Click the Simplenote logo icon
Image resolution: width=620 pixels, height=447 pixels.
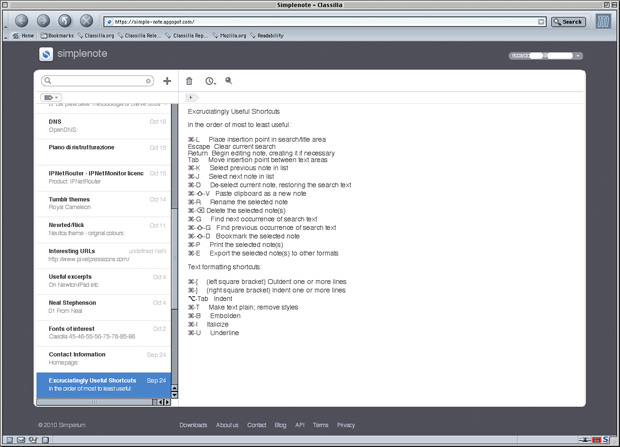pos(46,54)
